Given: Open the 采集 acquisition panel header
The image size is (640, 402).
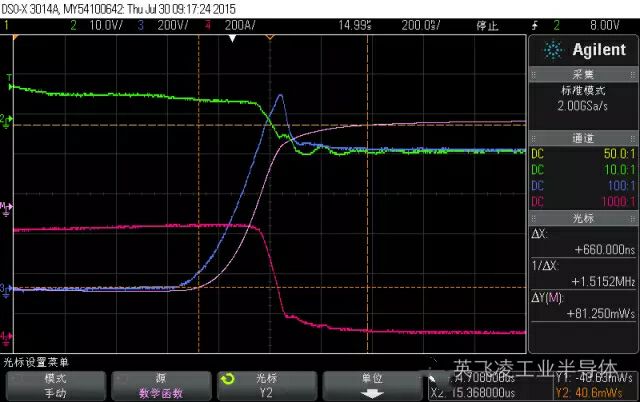Looking at the screenshot, I should 582,74.
